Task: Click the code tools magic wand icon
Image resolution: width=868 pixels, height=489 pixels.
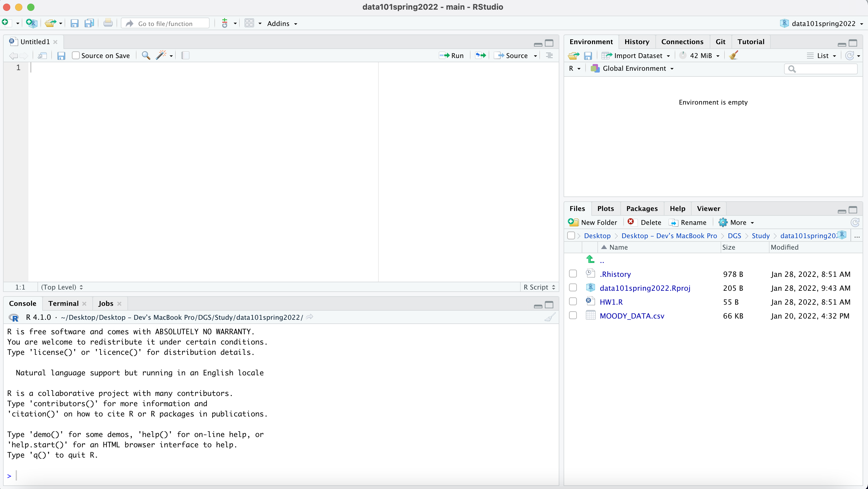Action: (x=161, y=55)
